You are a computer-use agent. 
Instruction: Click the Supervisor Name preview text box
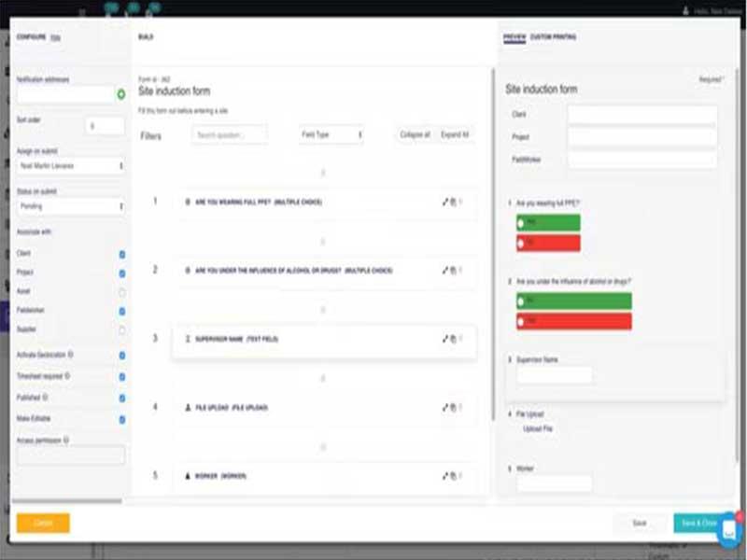pos(555,375)
